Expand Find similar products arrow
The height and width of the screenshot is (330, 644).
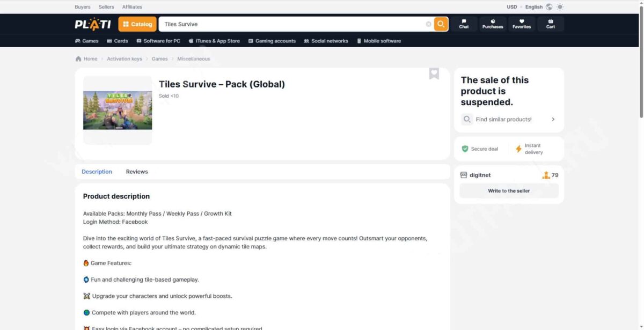(x=553, y=120)
